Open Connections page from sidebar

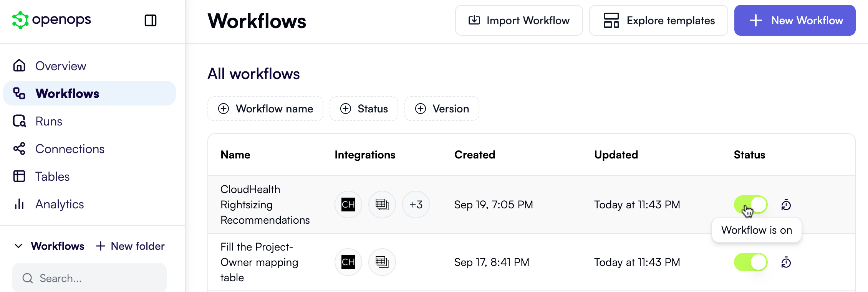click(70, 149)
